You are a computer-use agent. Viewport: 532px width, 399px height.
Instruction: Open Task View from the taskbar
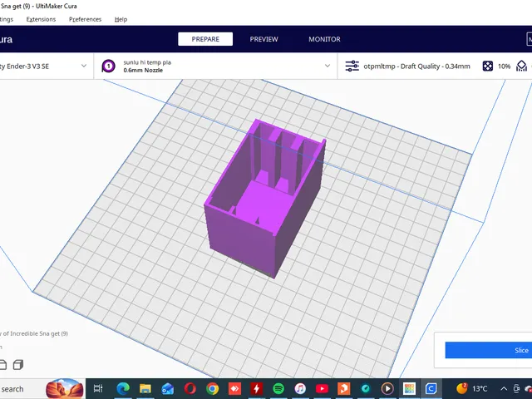pos(98,388)
